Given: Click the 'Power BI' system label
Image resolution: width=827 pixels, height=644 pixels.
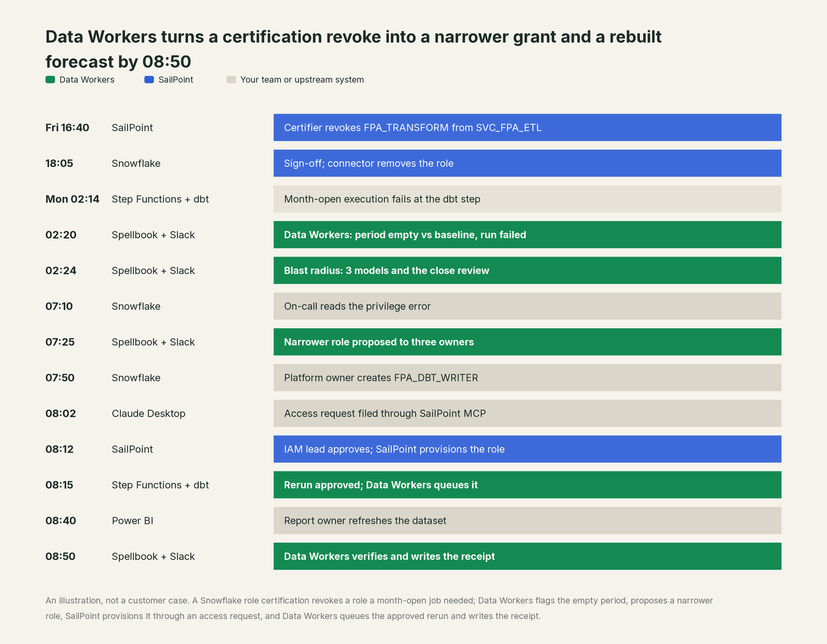Looking at the screenshot, I should tap(133, 520).
